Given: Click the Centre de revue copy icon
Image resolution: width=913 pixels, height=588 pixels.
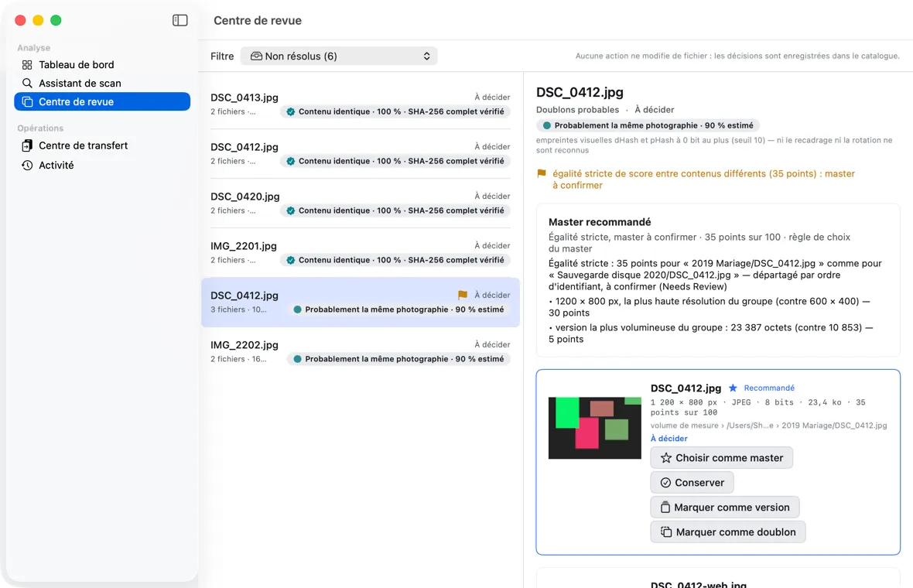Looking at the screenshot, I should click(x=27, y=102).
